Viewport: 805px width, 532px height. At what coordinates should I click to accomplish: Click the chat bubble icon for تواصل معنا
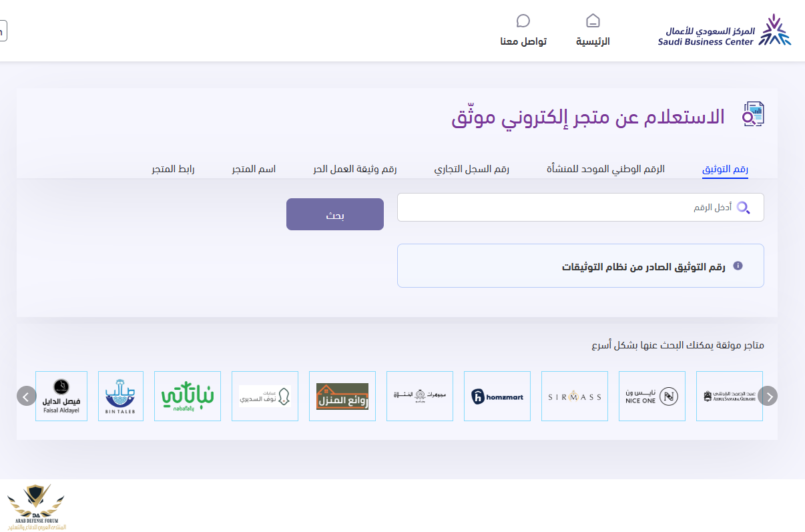pyautogui.click(x=523, y=21)
